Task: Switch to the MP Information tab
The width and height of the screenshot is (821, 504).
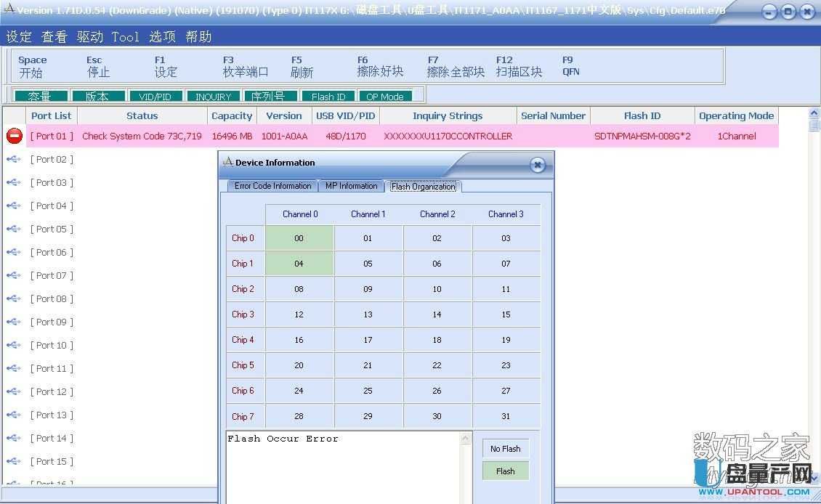Action: (x=351, y=186)
